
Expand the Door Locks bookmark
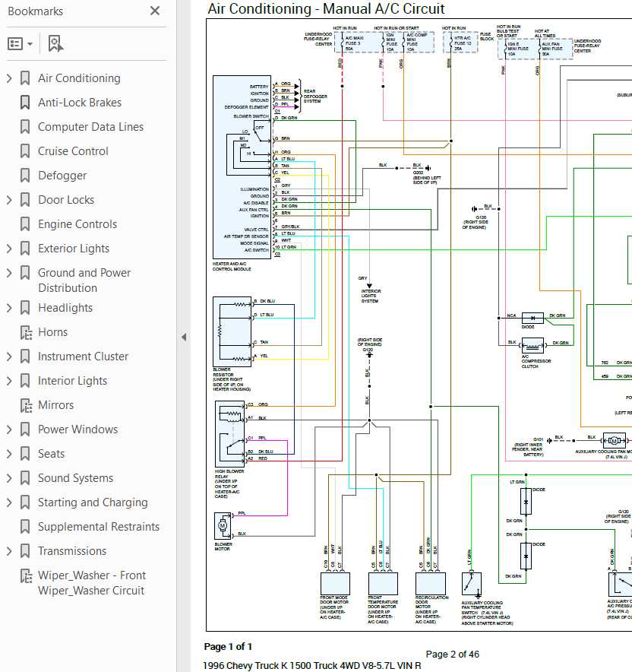point(9,200)
